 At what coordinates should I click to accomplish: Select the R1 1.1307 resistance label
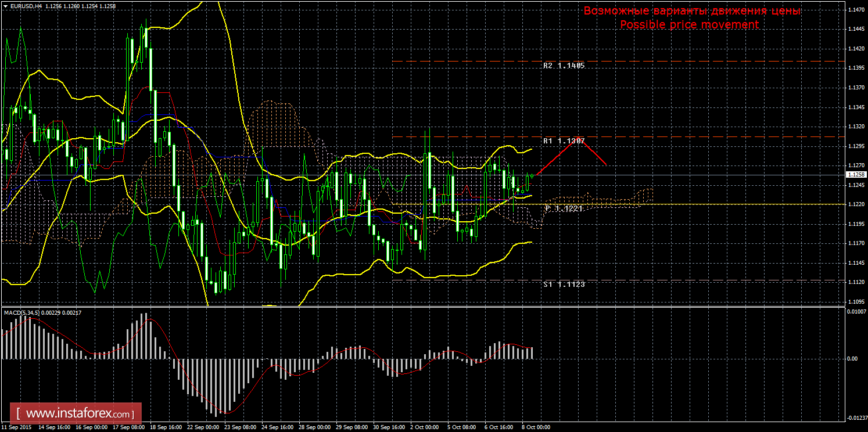(564, 141)
